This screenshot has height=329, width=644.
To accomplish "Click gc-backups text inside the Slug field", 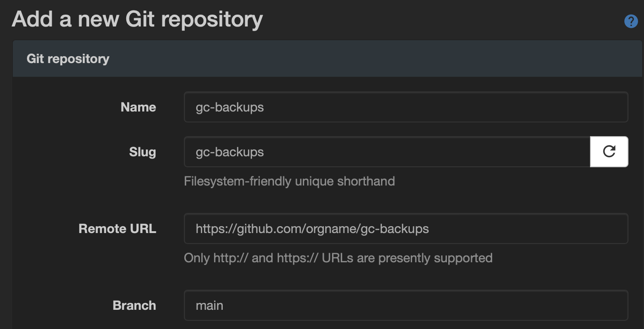I will pos(230,152).
